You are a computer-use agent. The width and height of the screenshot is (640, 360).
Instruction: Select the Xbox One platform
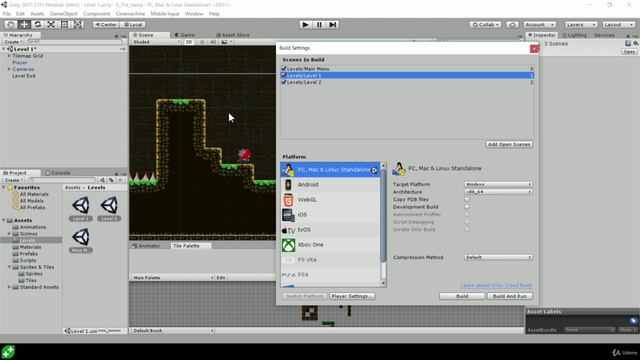(x=330, y=245)
